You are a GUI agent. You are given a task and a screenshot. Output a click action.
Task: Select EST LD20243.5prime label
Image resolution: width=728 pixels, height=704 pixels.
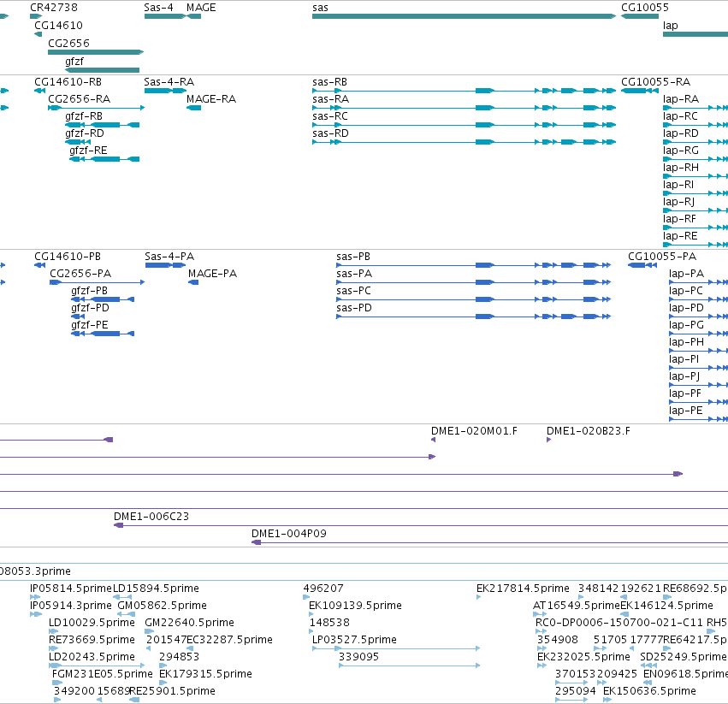coord(92,658)
